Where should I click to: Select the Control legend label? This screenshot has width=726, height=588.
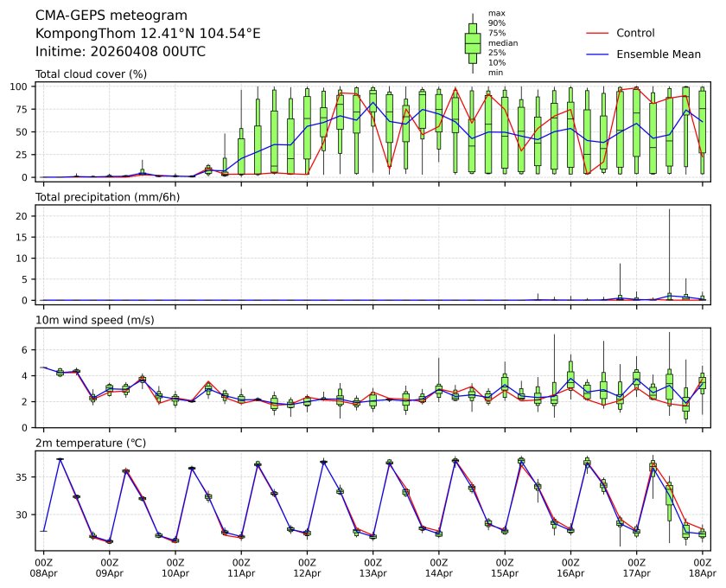635,33
